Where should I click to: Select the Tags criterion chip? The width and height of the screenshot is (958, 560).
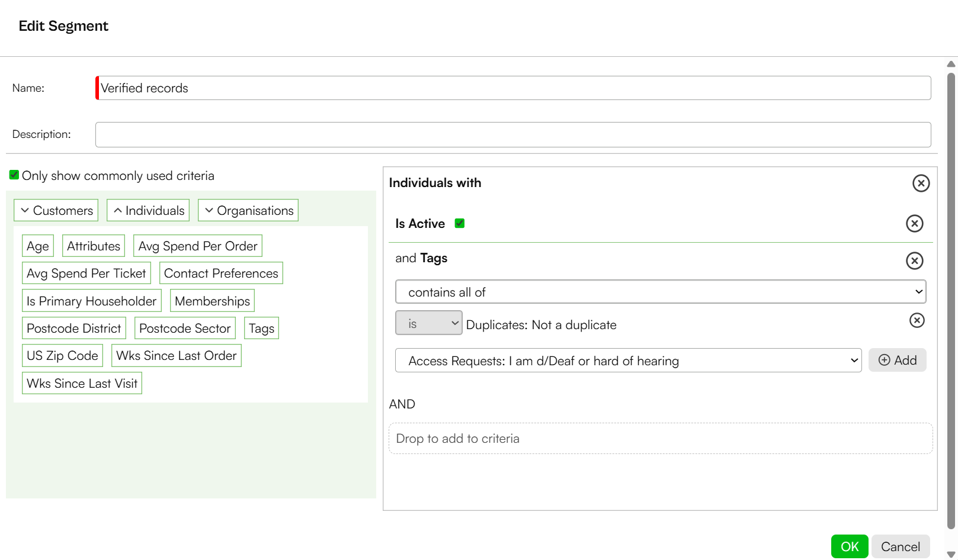(x=261, y=328)
